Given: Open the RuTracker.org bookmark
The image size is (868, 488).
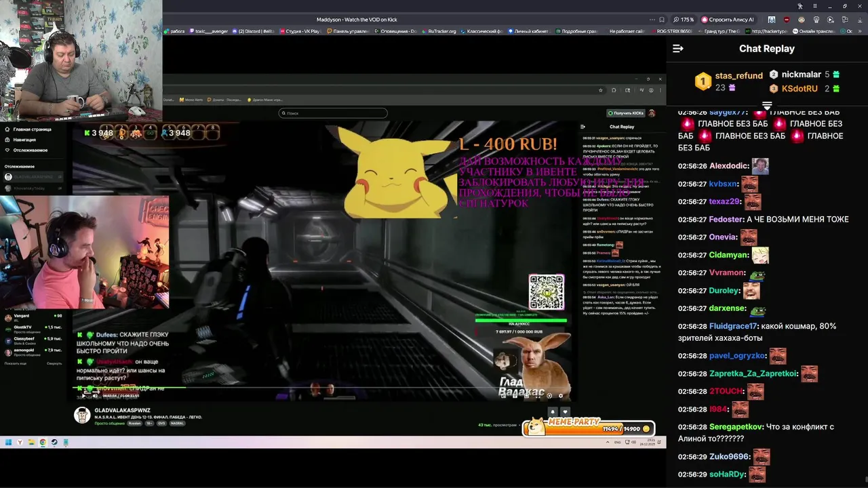Looking at the screenshot, I should click(x=439, y=31).
